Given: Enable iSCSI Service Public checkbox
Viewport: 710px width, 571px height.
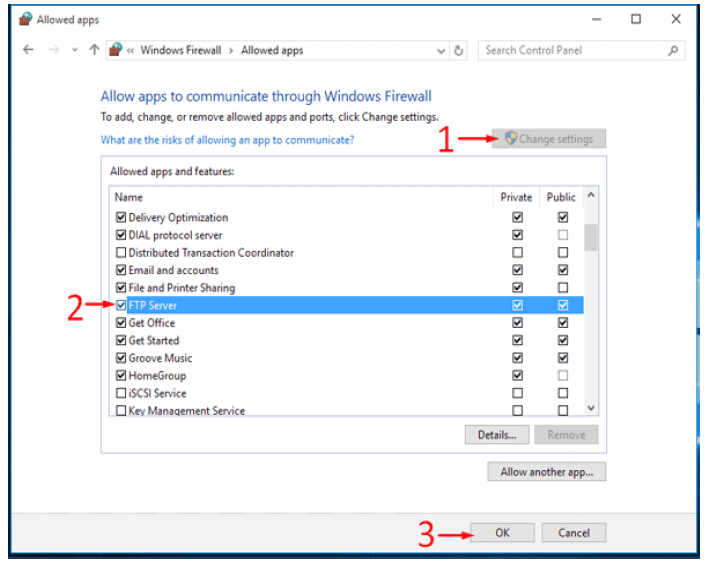Looking at the screenshot, I should 563,393.
